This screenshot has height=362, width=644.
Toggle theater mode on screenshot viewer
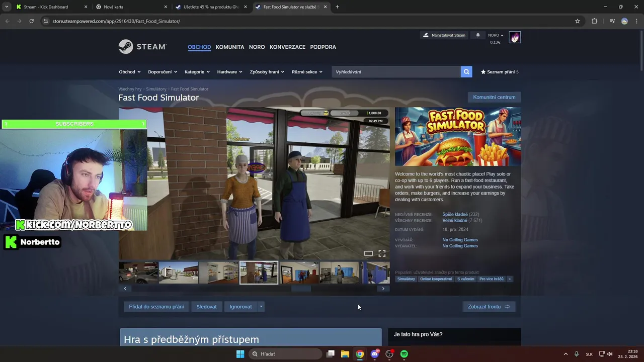368,253
